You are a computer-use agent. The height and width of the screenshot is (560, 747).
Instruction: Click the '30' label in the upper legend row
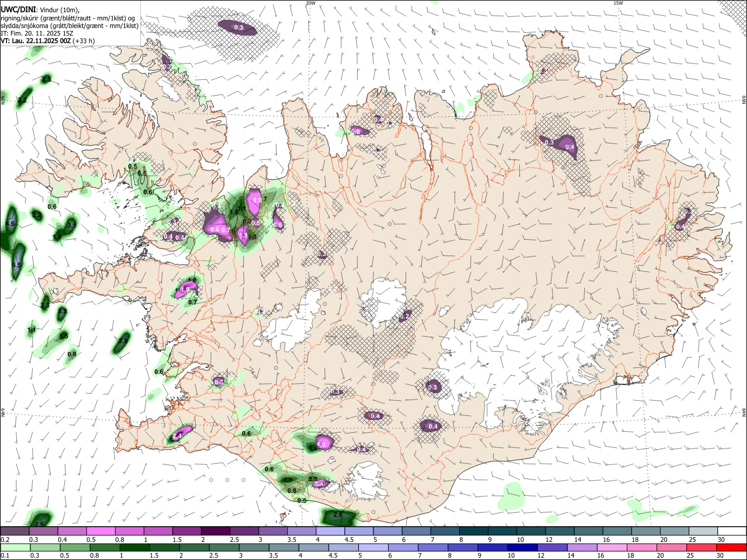tap(721, 540)
